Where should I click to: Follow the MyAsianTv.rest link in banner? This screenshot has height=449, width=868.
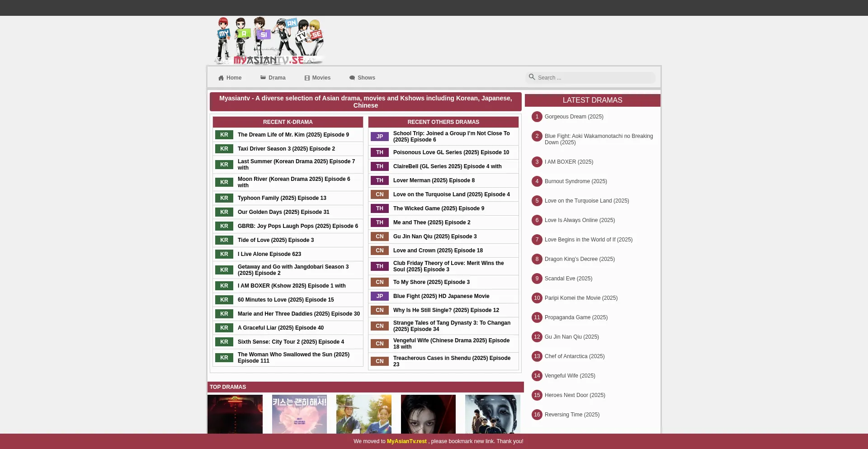coord(406,441)
